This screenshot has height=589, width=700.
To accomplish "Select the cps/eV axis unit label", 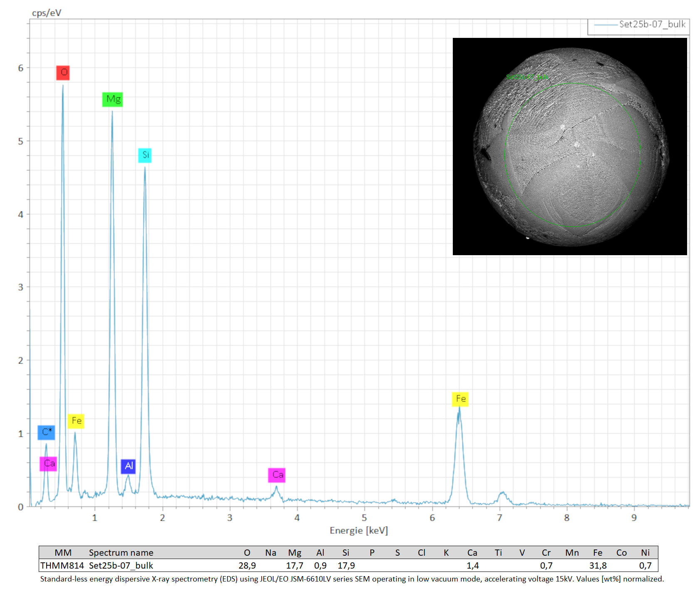I will [46, 13].
